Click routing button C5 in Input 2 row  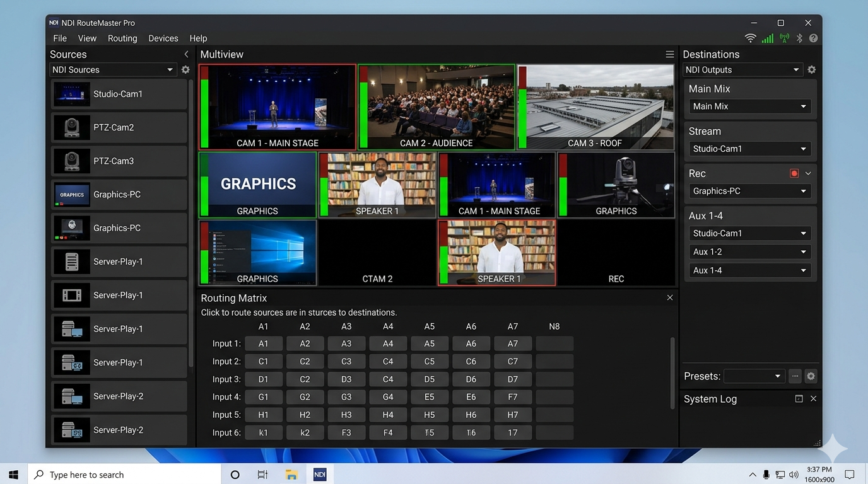[430, 362]
